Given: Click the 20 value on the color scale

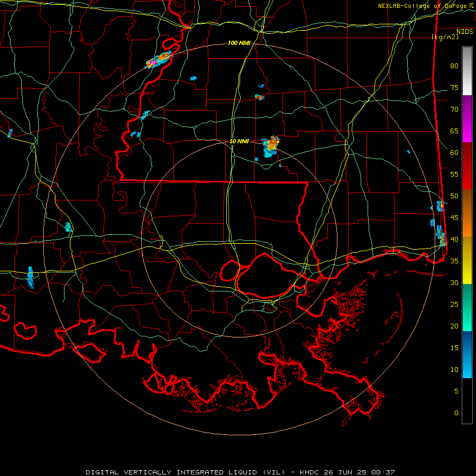Looking at the screenshot, I should pos(454,326).
